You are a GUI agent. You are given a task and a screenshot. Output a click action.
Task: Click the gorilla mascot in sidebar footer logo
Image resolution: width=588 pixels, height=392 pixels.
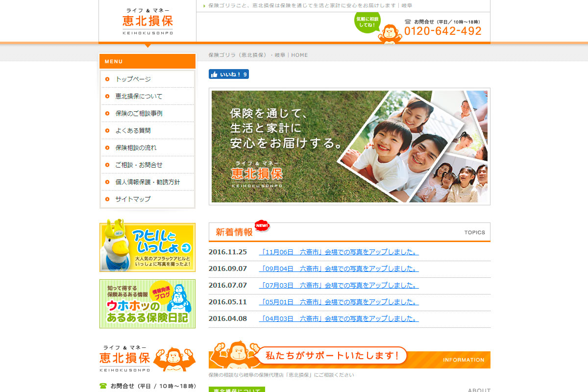tap(174, 359)
